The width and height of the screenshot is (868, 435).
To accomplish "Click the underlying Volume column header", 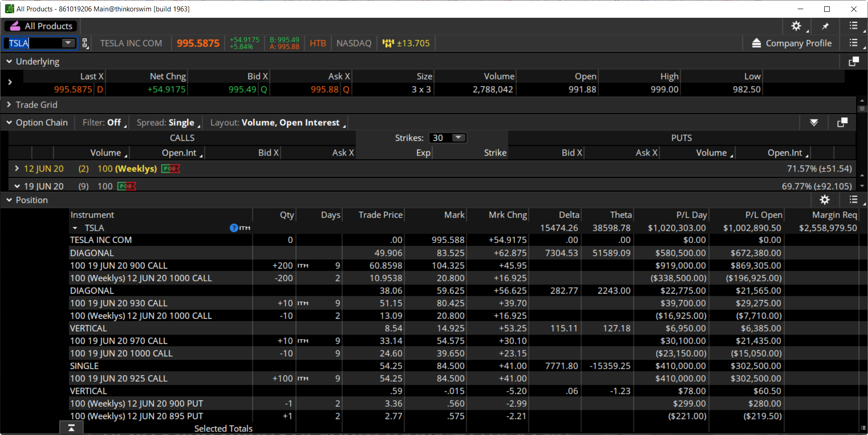I will point(499,76).
